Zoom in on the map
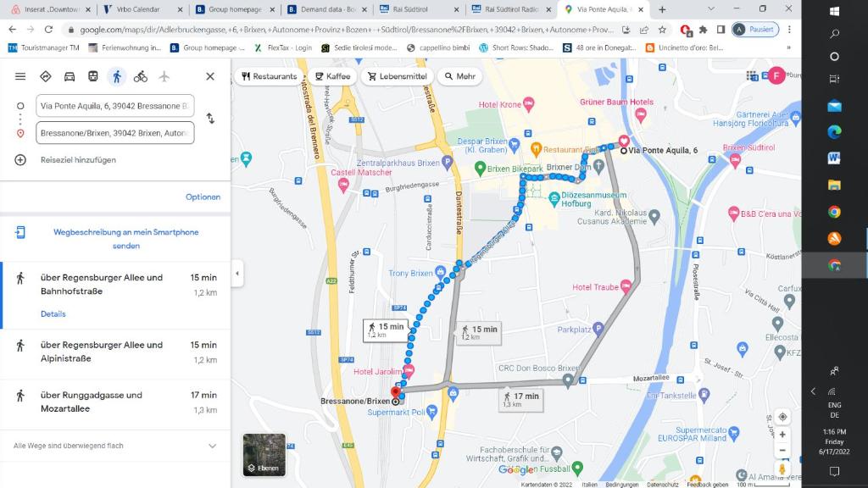This screenshot has height=488, width=868. tap(782, 435)
